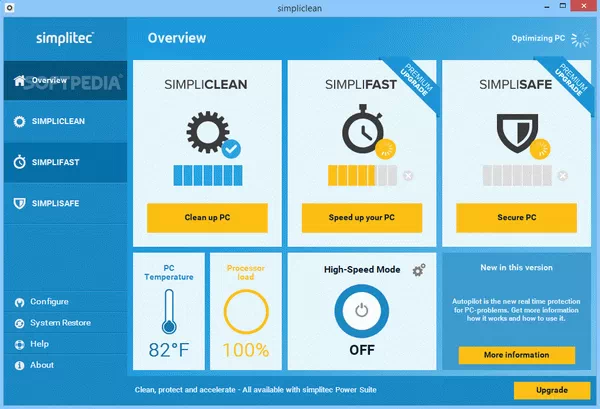The height and width of the screenshot is (409, 600).
Task: Click the blue SIMPLICLEAN progress bar
Action: coord(208,176)
